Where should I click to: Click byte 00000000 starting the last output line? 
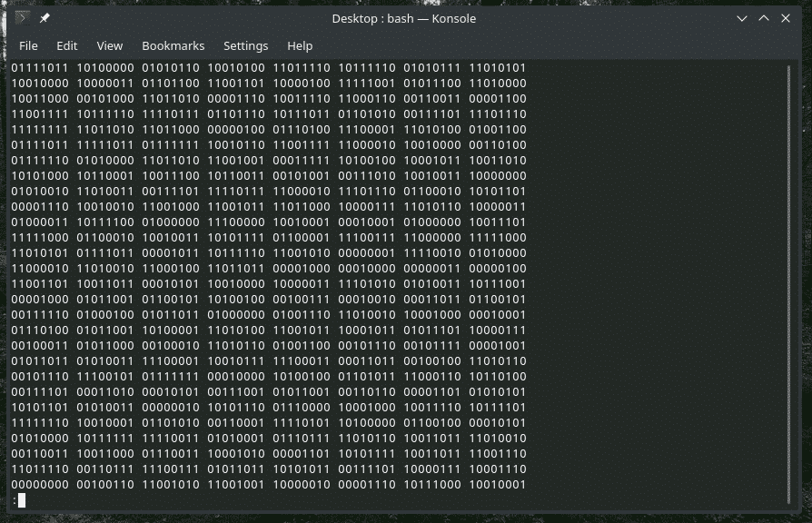tap(40, 485)
